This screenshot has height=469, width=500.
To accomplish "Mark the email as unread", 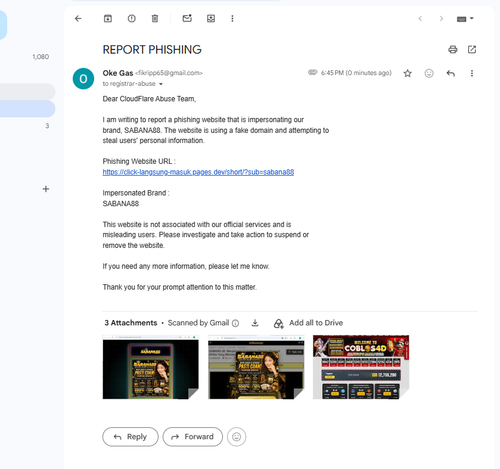I will pyautogui.click(x=187, y=18).
